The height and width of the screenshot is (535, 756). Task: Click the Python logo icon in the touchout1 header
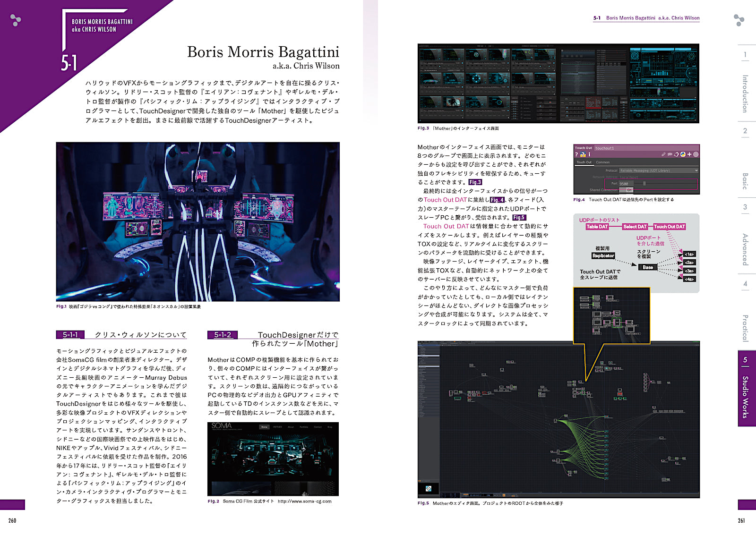[x=683, y=154]
